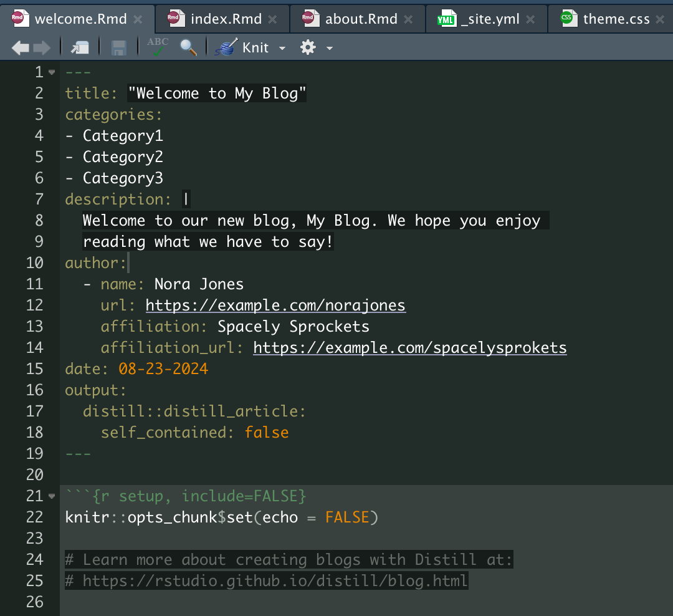
Task: Open the norajones URL link
Action: click(x=275, y=306)
